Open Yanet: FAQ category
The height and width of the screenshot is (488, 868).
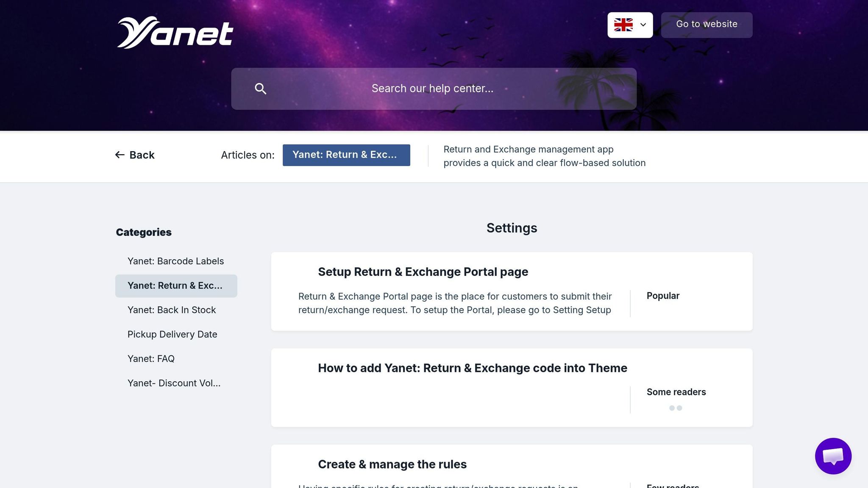point(151,359)
